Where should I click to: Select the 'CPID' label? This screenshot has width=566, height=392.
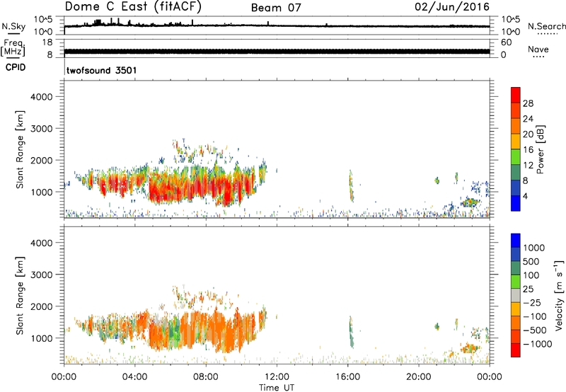point(16,67)
